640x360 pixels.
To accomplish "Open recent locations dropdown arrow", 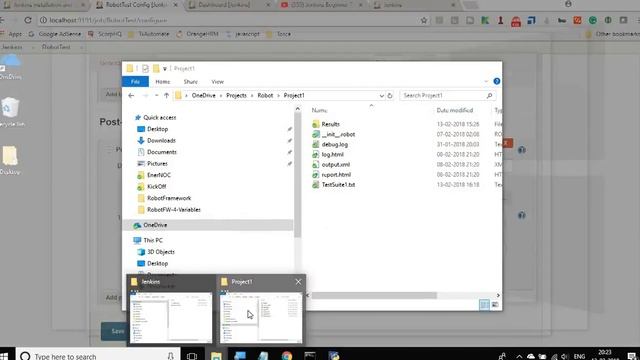I will tap(156, 96).
